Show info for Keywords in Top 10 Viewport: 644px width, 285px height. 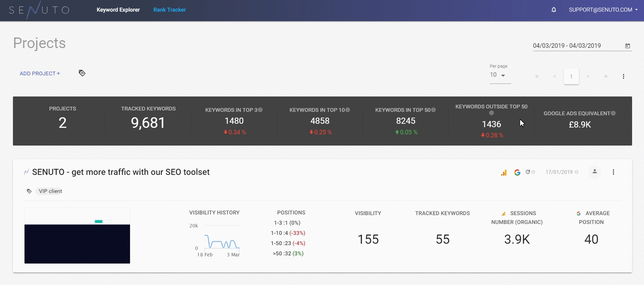[348, 110]
